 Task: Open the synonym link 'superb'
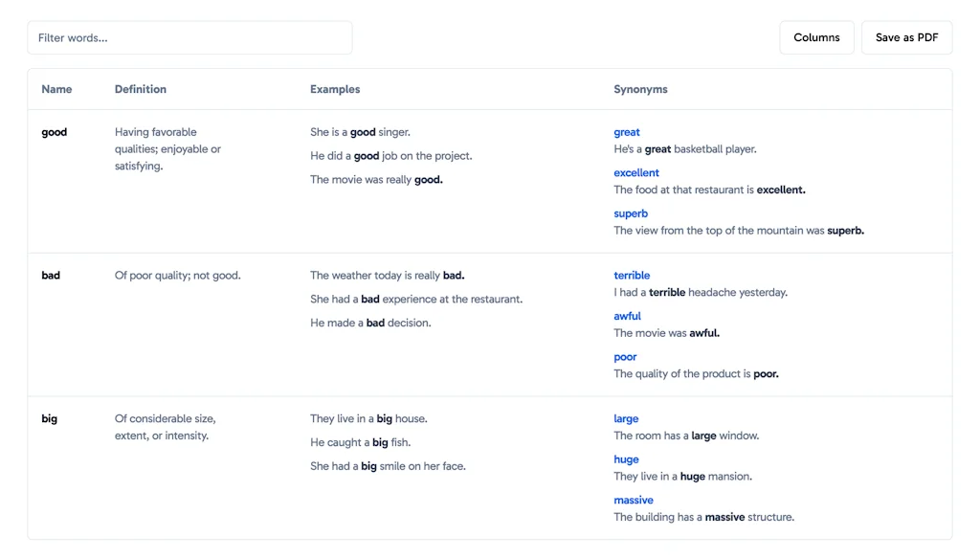coord(631,213)
